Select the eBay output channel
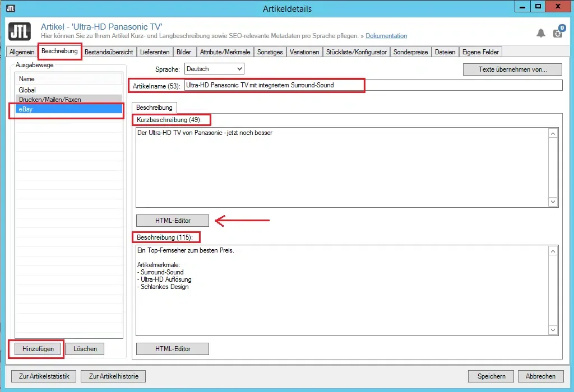Screen dimensions: 574x392 [x=69, y=109]
